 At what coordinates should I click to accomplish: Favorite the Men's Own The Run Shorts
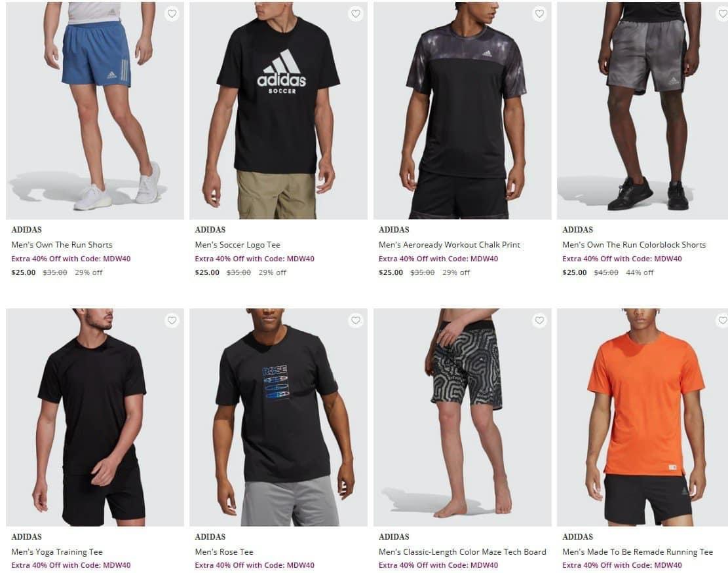point(172,14)
